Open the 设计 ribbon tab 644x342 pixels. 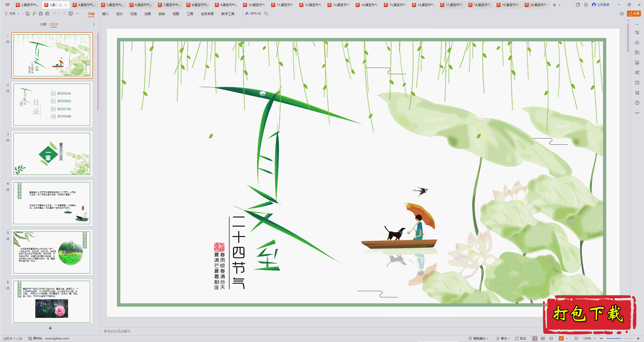(x=119, y=14)
